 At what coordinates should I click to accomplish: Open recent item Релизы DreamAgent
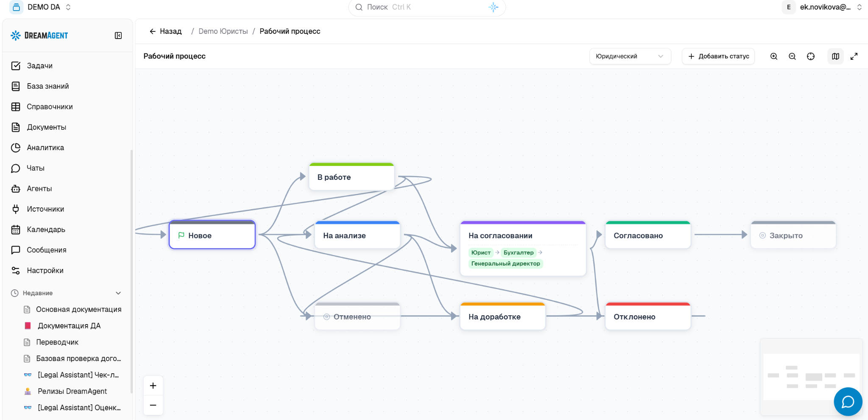point(73,391)
